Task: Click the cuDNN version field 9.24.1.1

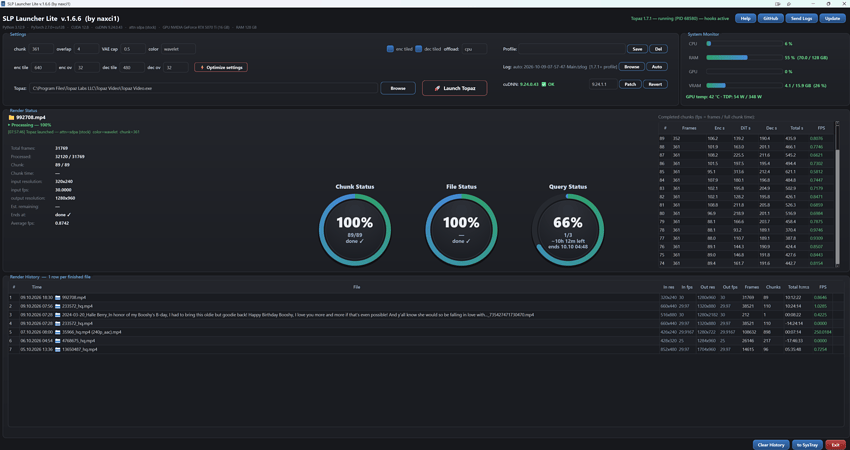Action: (603, 84)
